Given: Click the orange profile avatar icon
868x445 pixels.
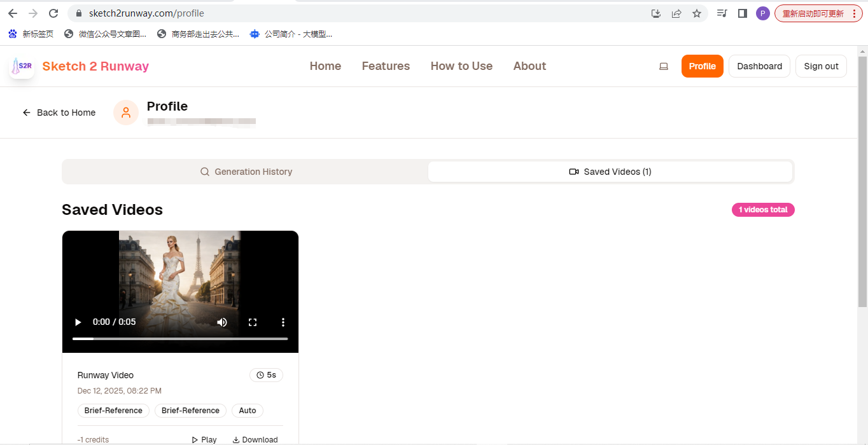Looking at the screenshot, I should 125,112.
